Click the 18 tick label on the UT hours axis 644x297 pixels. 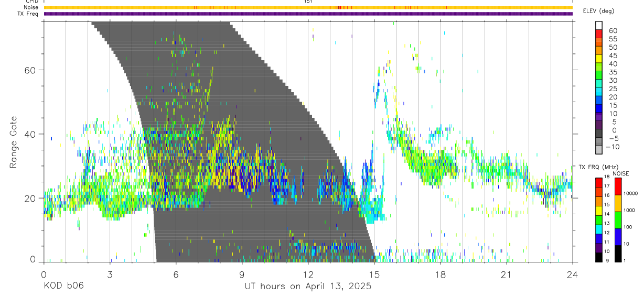click(x=440, y=274)
